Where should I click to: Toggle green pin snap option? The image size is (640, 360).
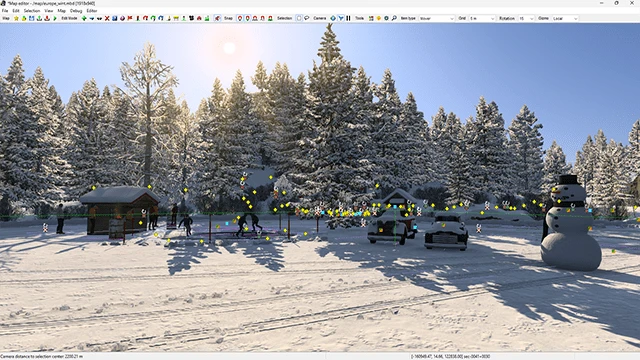pyautogui.click(x=247, y=18)
